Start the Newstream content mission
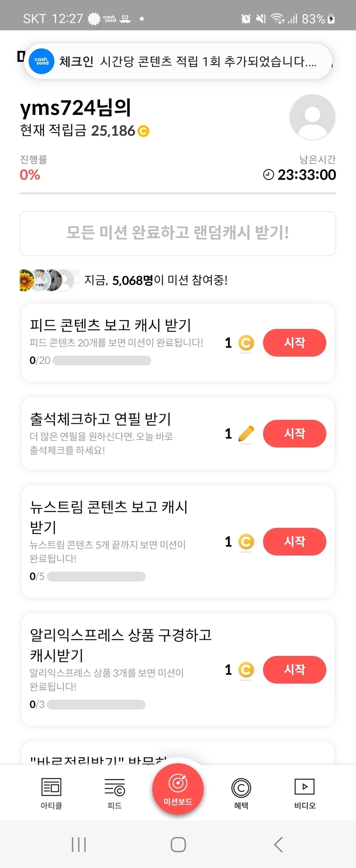 294,542
